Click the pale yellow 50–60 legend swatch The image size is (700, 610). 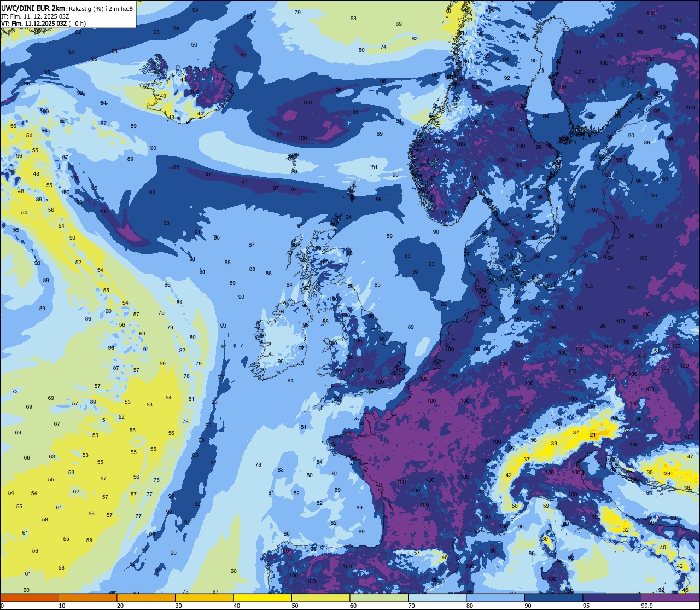(320, 597)
